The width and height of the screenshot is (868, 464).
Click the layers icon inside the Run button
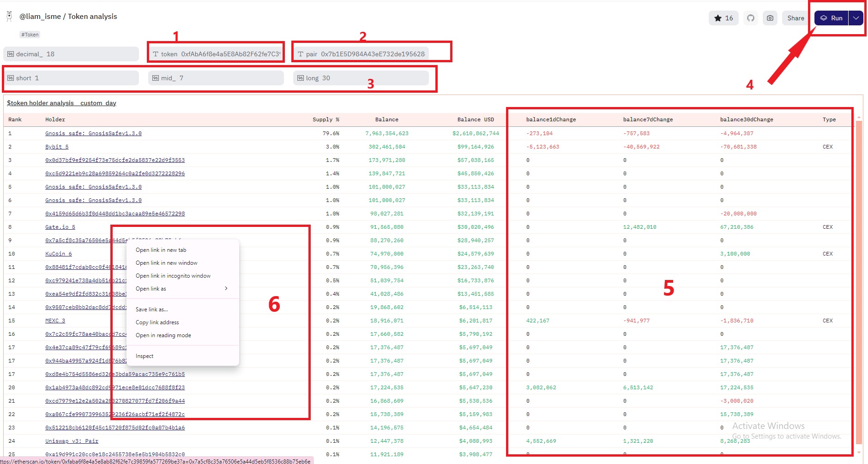pyautogui.click(x=824, y=18)
